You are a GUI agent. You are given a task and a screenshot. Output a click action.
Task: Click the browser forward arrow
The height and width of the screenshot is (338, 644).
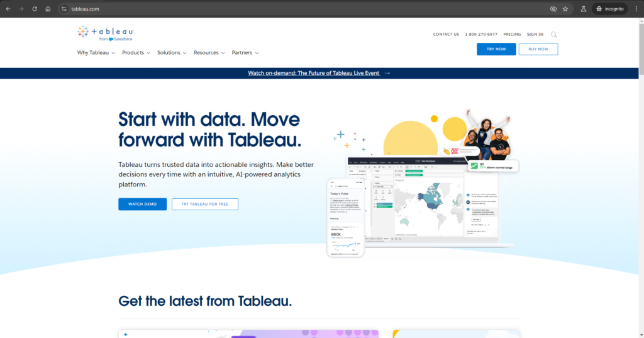point(21,9)
